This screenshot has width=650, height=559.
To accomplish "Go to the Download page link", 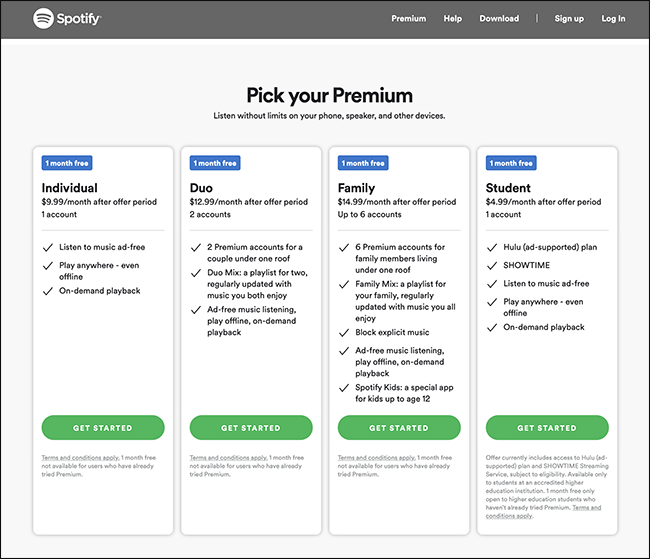I will tap(499, 19).
